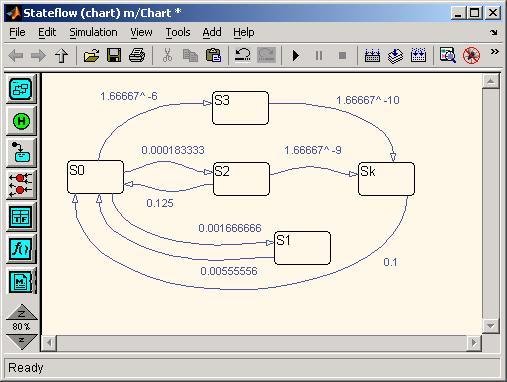Select the Truth table tool
The image size is (507, 382).
tap(21, 217)
